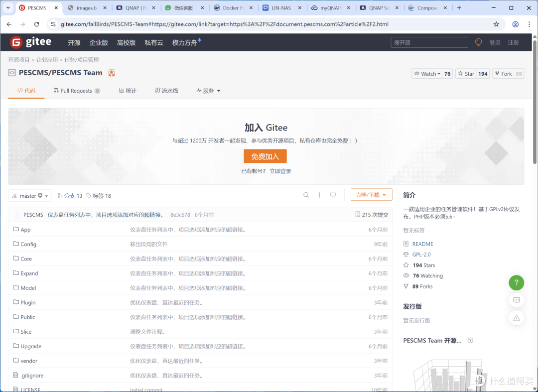Click the 立即登录 link

280,171
